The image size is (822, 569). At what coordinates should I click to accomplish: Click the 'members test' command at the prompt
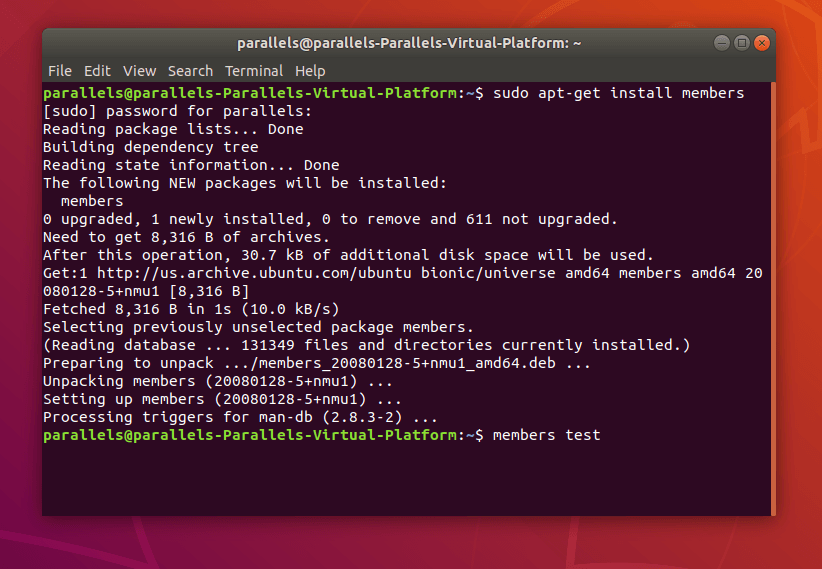click(x=546, y=435)
